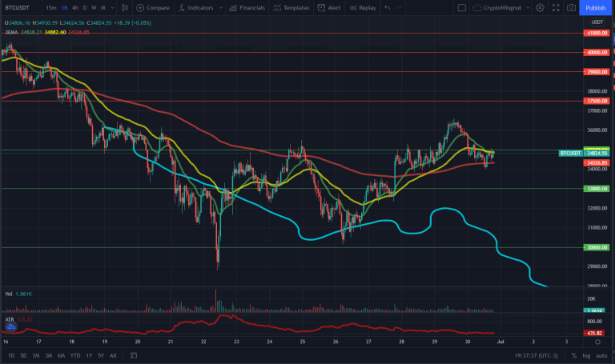Click the 435.82 ATR value label
The height and width of the screenshot is (364, 615).
pyautogui.click(x=594, y=333)
